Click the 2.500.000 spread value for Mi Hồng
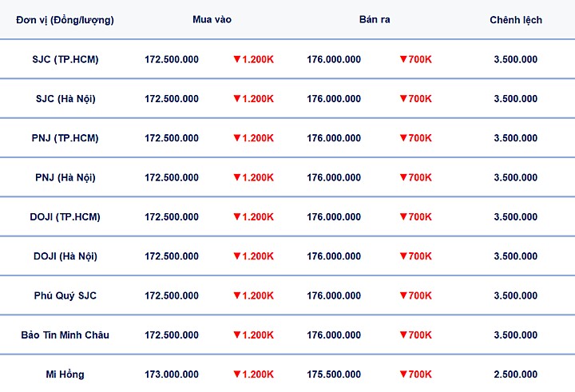 click(516, 374)
